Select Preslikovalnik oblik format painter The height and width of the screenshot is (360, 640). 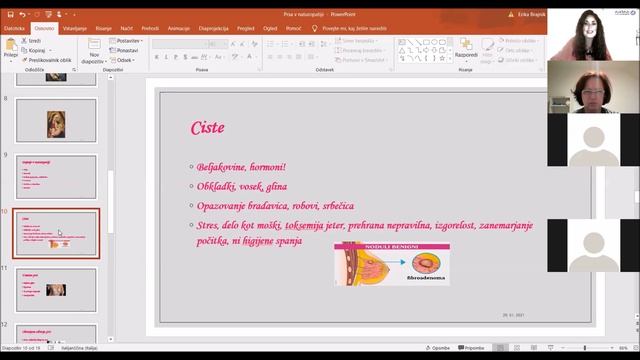pyautogui.click(x=46, y=60)
